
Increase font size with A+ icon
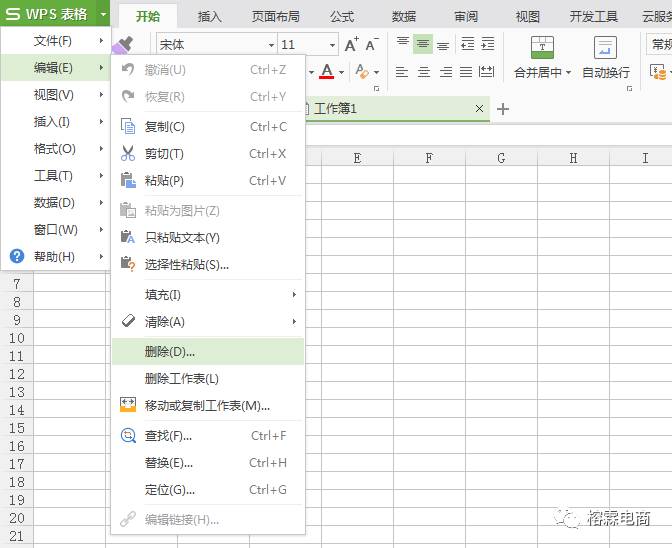pyautogui.click(x=352, y=44)
